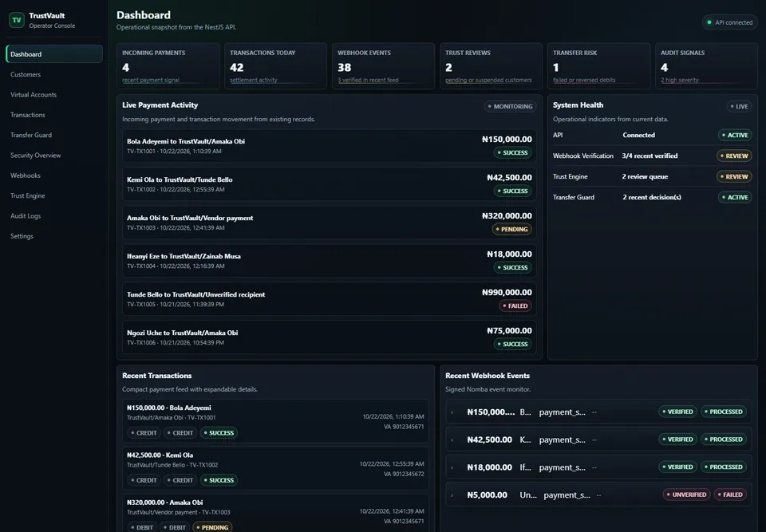766x532 pixels.
Task: Select Tunde Bello Unverified recipient payment row
Action: pos(330,299)
